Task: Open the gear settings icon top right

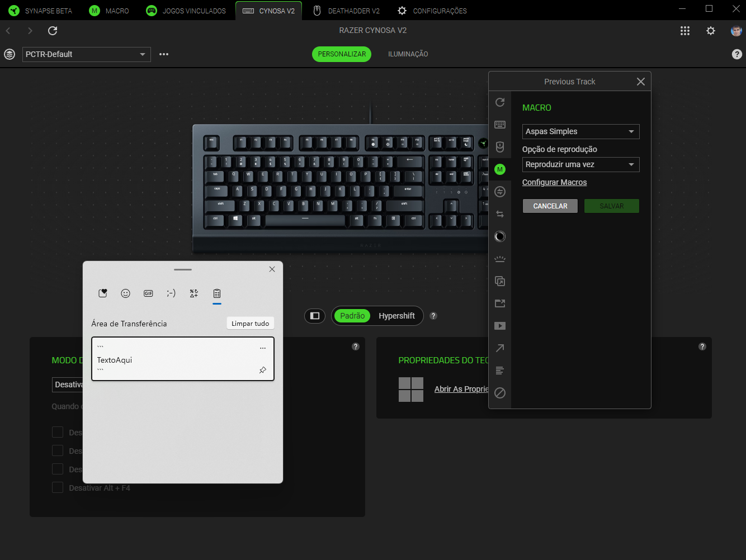Action: [x=711, y=31]
